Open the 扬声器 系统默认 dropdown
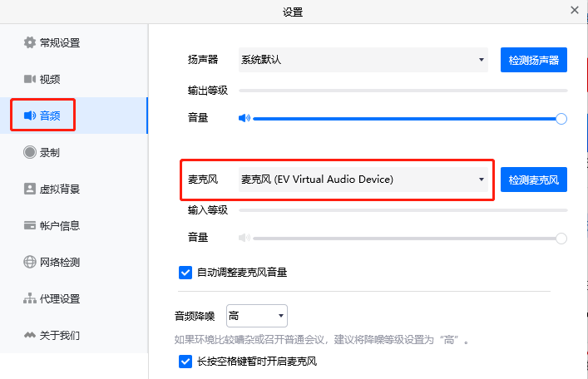588x379 pixels. (x=363, y=60)
